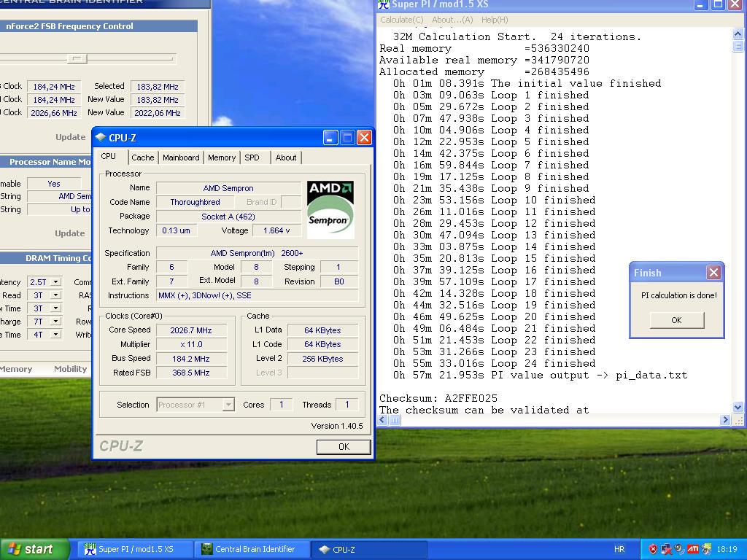The height and width of the screenshot is (560, 747).
Task: Click the Super PI title bar icon
Action: coord(384,5)
